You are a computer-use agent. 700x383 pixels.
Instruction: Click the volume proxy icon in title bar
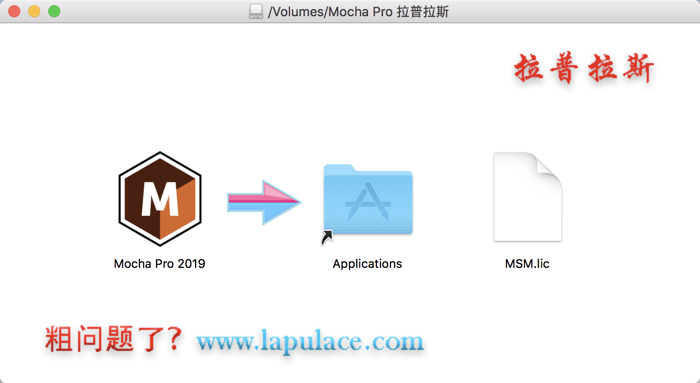coord(256,11)
